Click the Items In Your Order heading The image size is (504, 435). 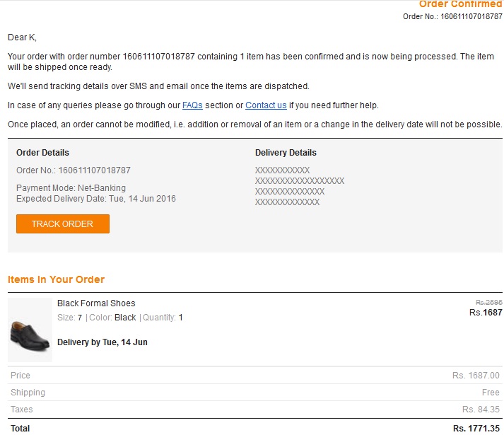pyautogui.click(x=56, y=279)
